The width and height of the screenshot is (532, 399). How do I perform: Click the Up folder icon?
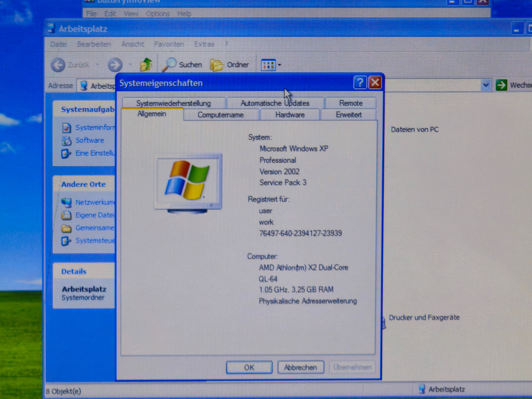tap(146, 65)
